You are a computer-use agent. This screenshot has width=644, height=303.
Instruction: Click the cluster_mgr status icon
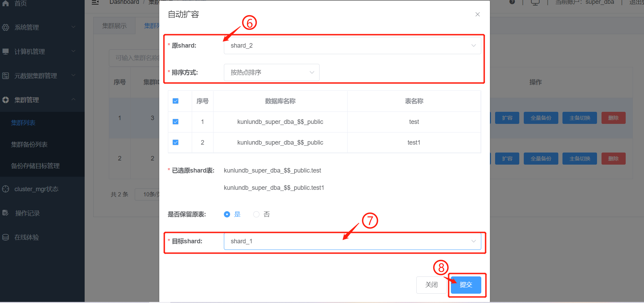[x=6, y=189]
